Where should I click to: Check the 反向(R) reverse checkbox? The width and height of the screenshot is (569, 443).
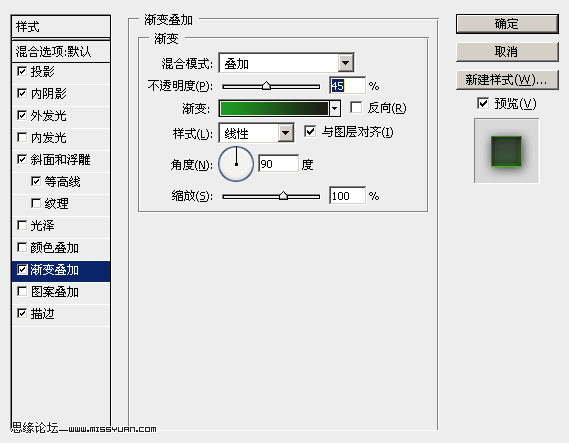click(x=356, y=107)
